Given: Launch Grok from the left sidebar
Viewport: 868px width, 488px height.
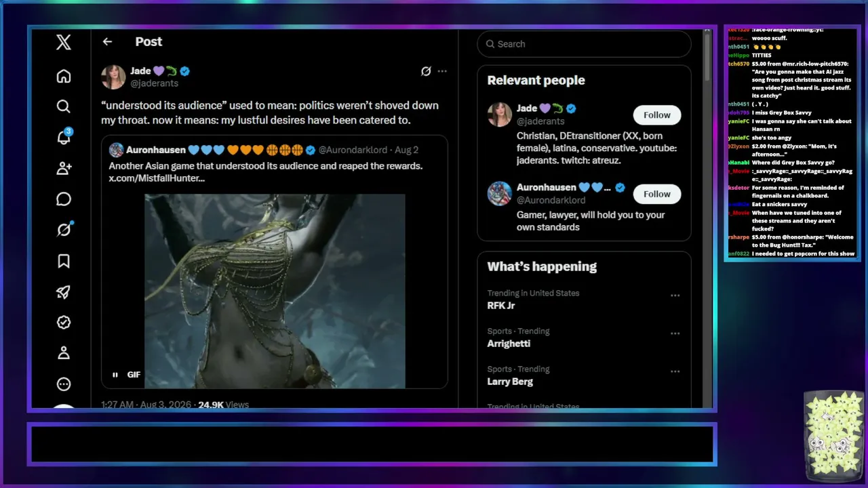Looking at the screenshot, I should pyautogui.click(x=64, y=230).
